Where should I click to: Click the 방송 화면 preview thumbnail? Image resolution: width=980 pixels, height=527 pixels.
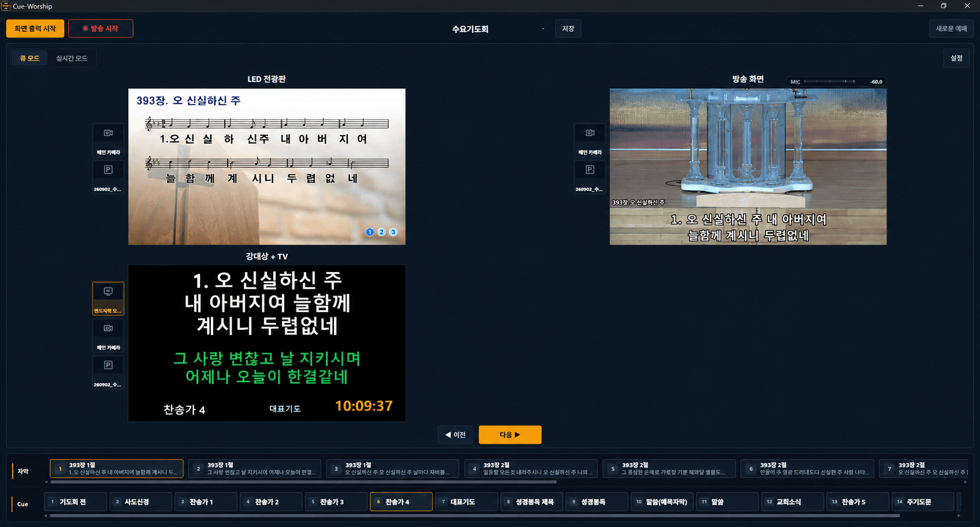pyautogui.click(x=748, y=167)
